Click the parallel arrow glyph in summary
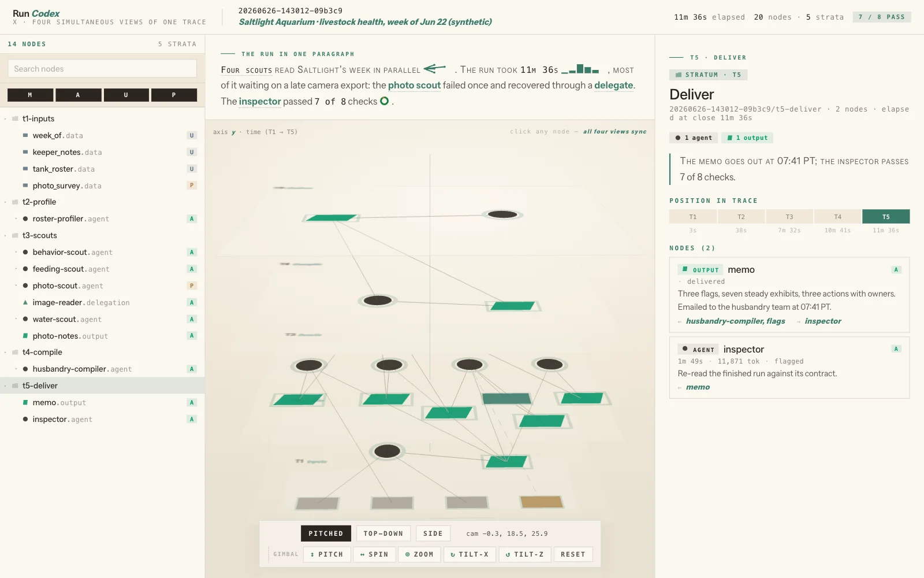Viewport: 924px width, 578px height. pos(435,69)
